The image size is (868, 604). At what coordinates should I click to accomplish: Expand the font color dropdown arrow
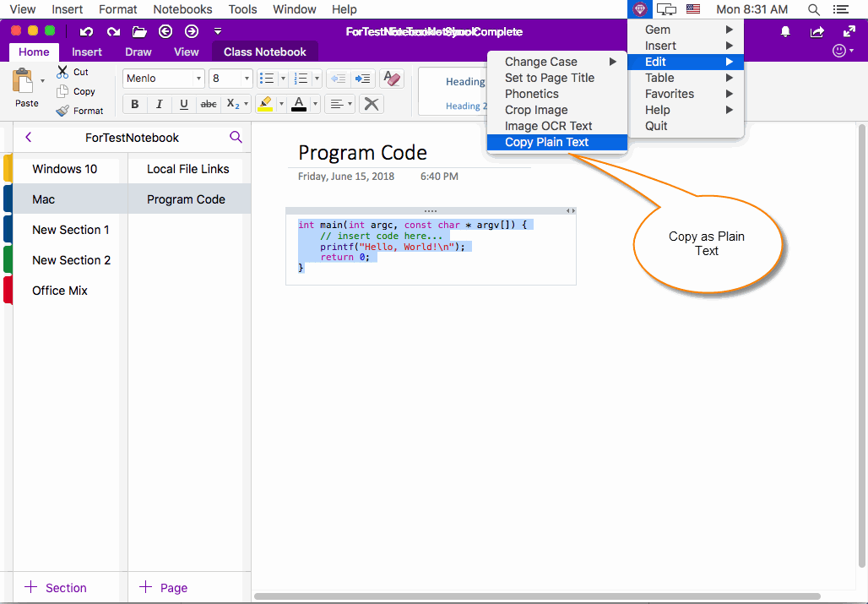315,104
